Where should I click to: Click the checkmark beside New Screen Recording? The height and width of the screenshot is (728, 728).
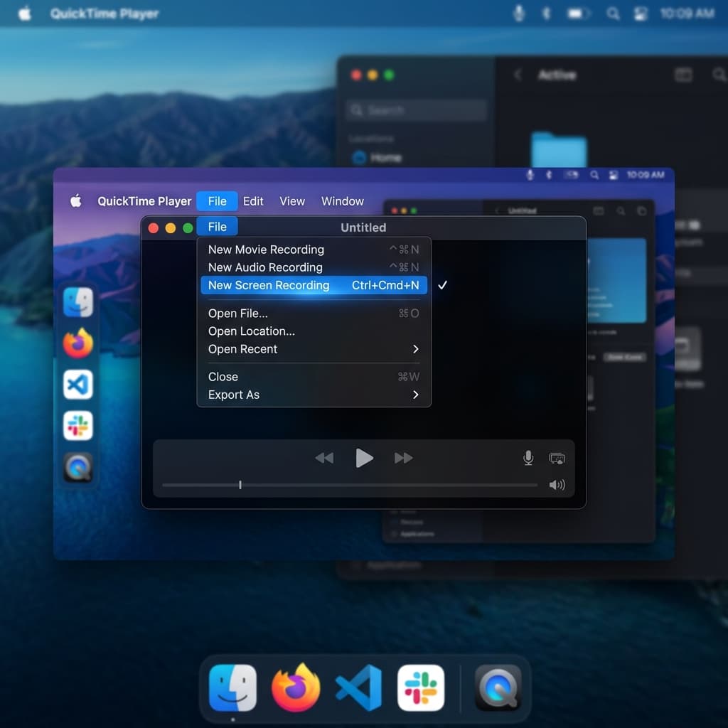click(443, 285)
